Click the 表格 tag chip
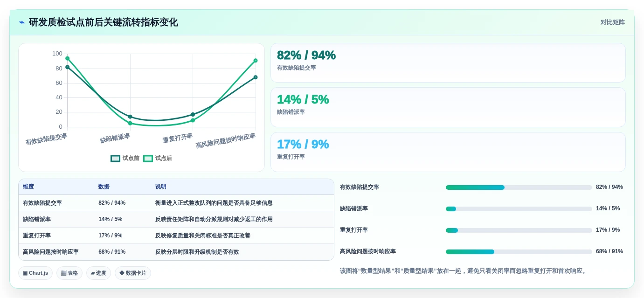Viewport: 644px width, 298px height. (69, 273)
